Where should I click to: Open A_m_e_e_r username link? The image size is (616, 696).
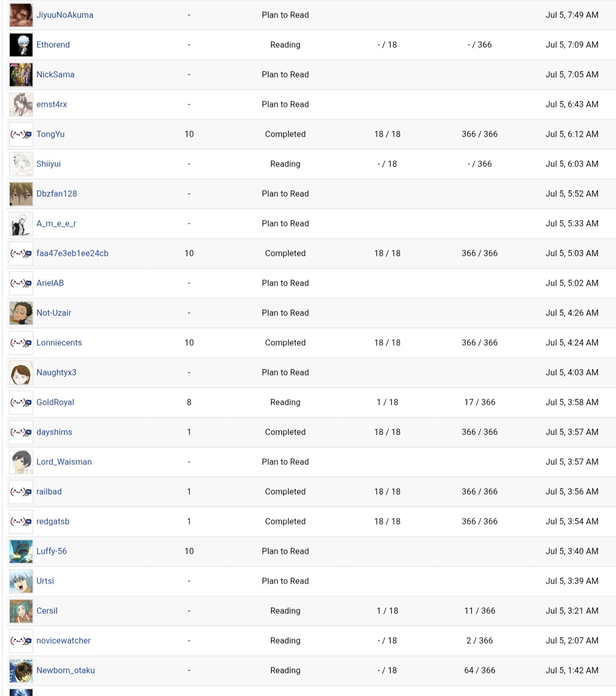click(56, 223)
